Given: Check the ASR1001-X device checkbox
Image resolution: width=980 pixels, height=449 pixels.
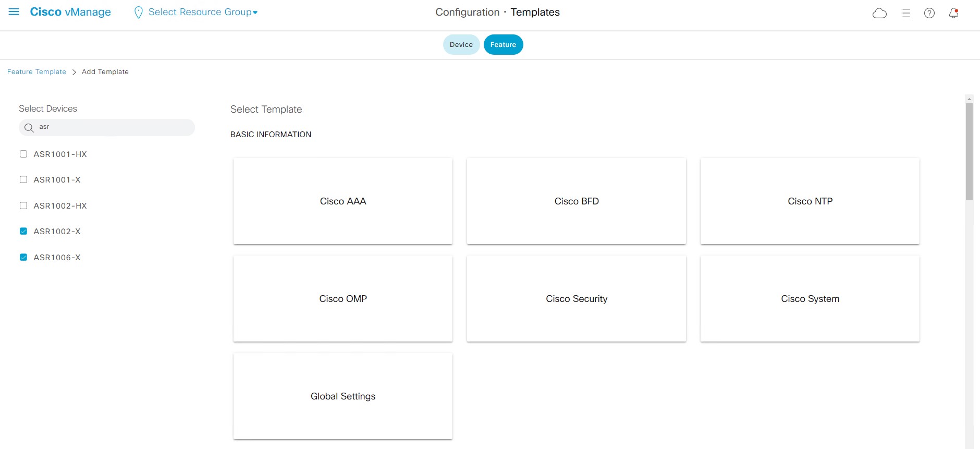Looking at the screenshot, I should coord(23,179).
